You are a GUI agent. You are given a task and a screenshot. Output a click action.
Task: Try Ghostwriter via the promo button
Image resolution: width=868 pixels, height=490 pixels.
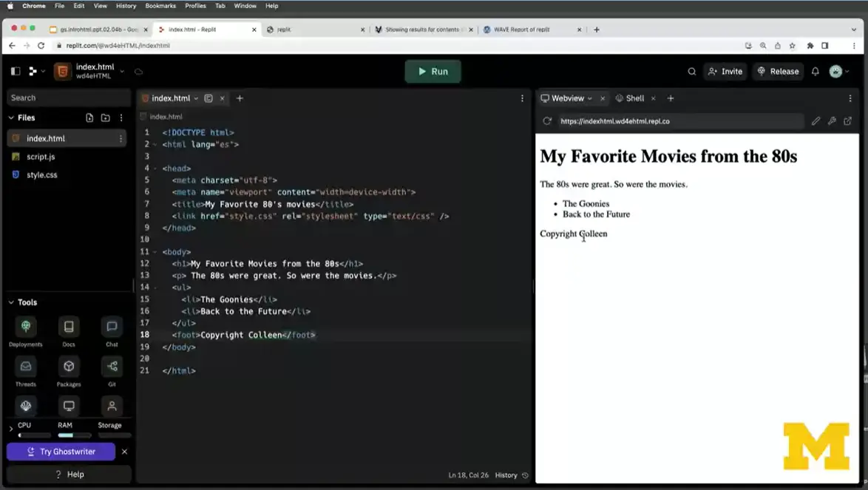coord(61,452)
